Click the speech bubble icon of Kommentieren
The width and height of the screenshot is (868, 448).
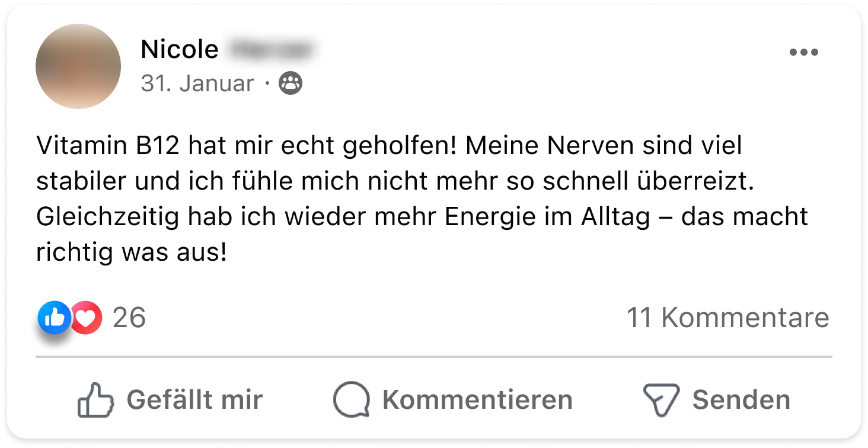(x=352, y=400)
